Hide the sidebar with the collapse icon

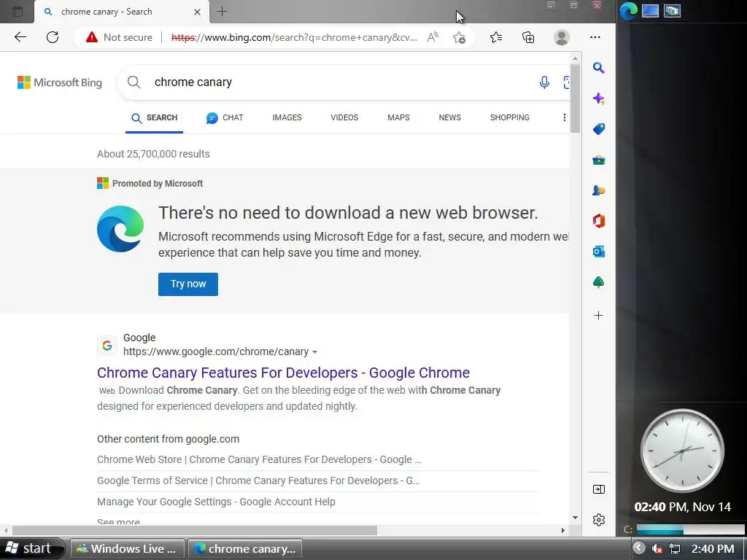599,489
